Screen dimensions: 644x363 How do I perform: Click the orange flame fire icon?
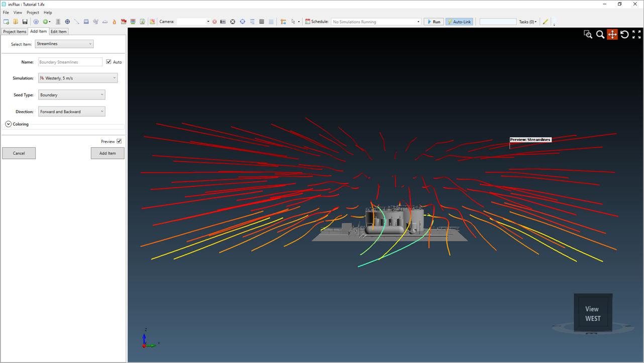click(114, 22)
